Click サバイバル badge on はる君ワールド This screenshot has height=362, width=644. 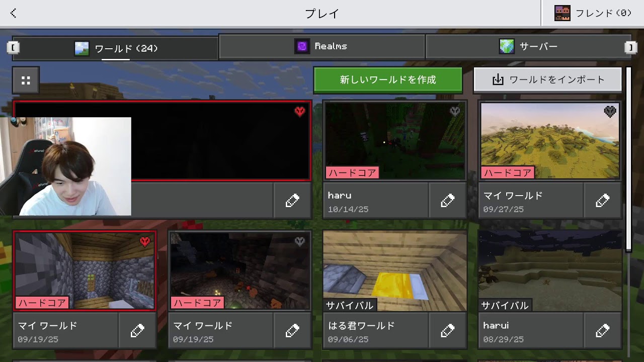click(x=350, y=305)
